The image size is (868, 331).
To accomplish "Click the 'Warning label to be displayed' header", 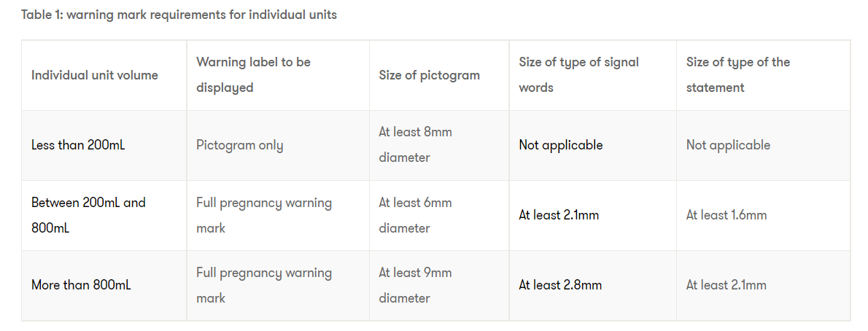I will (x=253, y=74).
